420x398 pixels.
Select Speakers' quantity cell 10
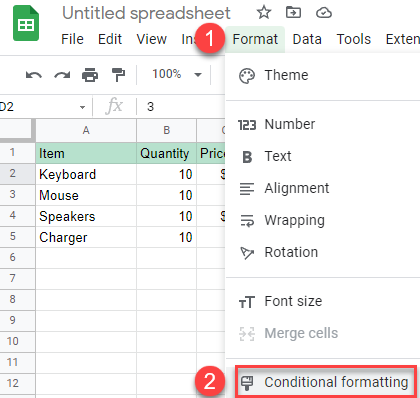[x=166, y=216]
